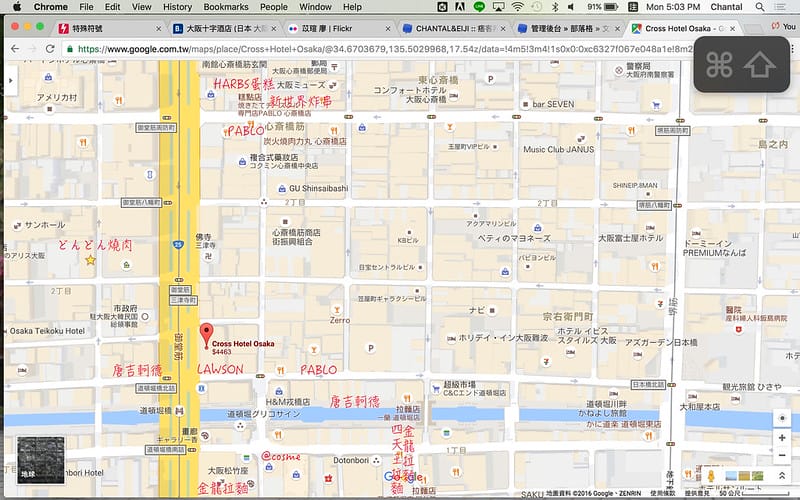
Task: Close the Cross Hotel Osaka tab
Action: tap(733, 29)
